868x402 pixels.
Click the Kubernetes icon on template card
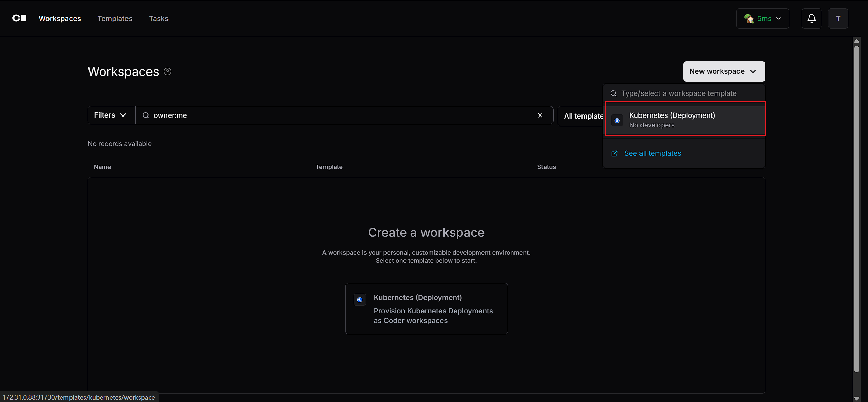[360, 300]
